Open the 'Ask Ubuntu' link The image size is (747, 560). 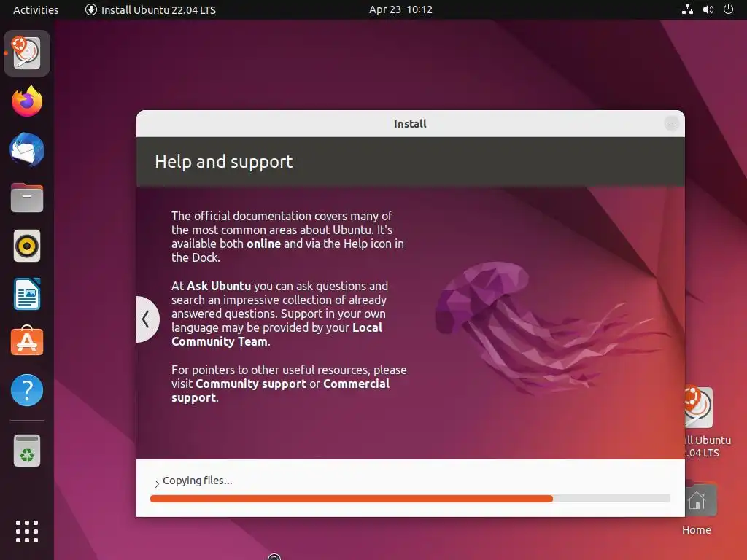[219, 286]
